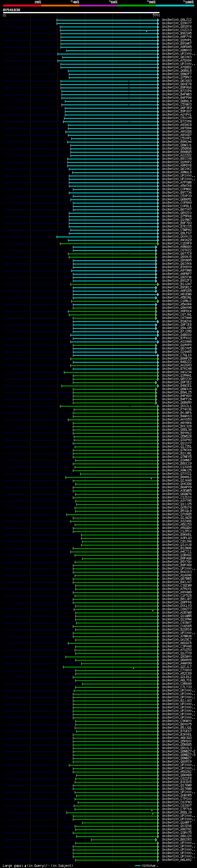Select the UniRef100_Q8W2F7 label
The image size is (197, 868).
pos(177,74)
